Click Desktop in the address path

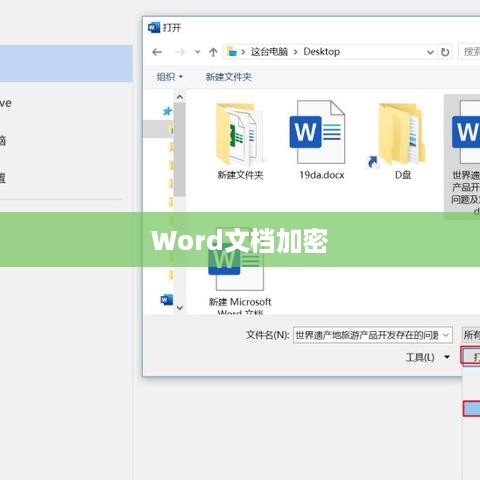(322, 52)
